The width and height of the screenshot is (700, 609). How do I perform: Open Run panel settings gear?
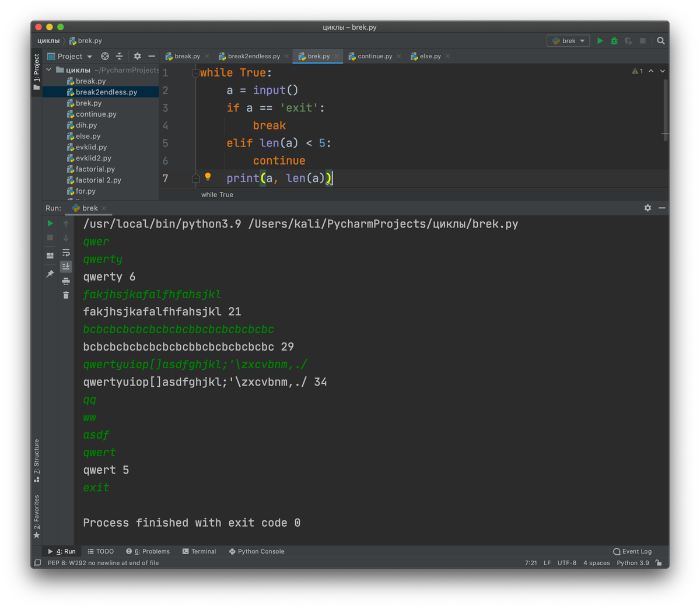pyautogui.click(x=647, y=208)
